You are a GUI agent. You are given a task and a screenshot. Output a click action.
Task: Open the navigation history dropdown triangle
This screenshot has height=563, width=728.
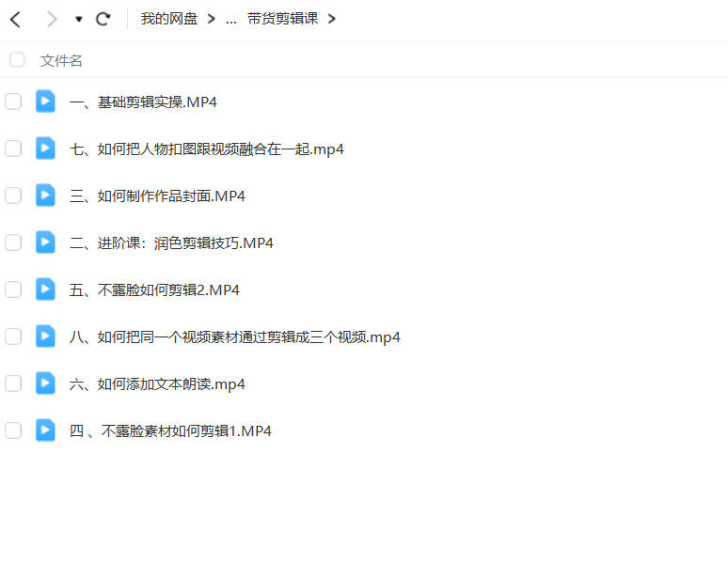[79, 19]
